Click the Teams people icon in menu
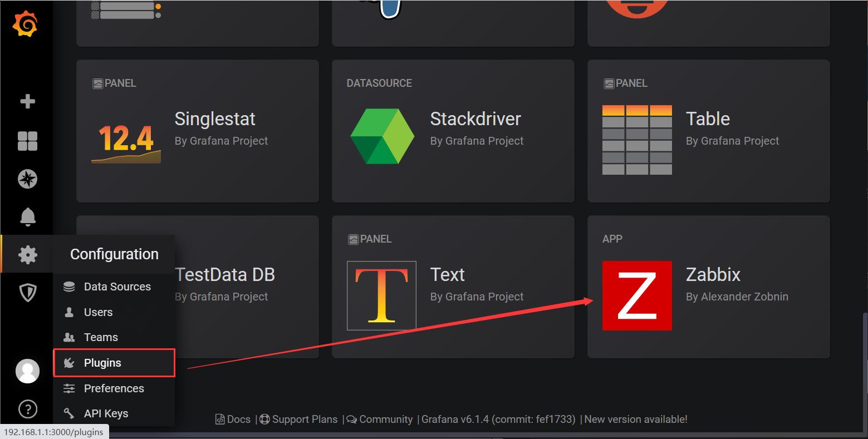 tap(69, 337)
